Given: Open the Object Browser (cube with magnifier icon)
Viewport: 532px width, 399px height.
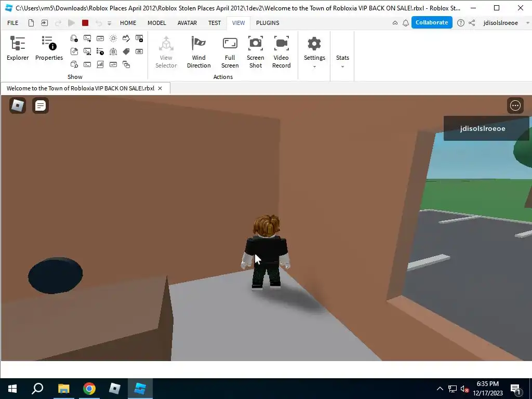Looking at the screenshot, I should coord(74,64).
